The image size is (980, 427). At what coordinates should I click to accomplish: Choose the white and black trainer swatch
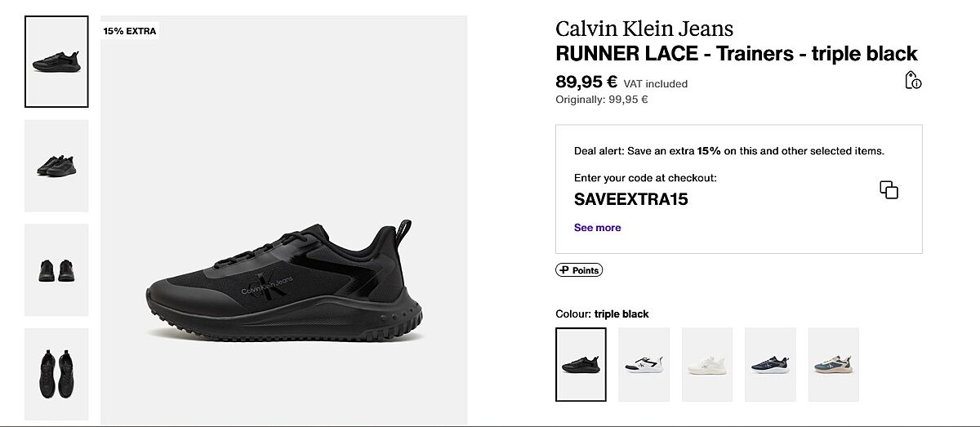tap(644, 364)
